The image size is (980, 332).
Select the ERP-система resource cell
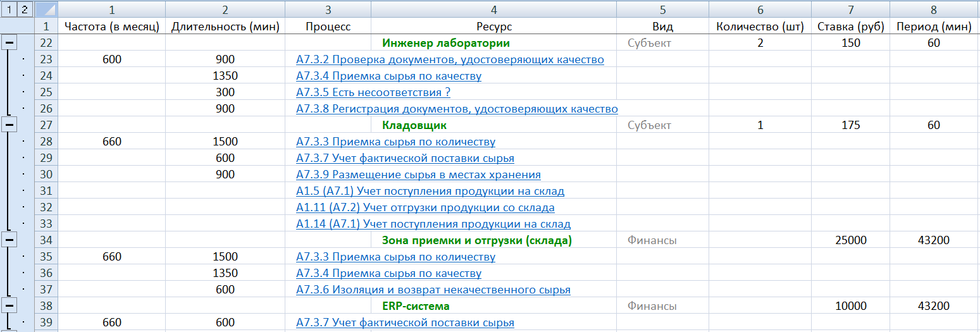416,306
